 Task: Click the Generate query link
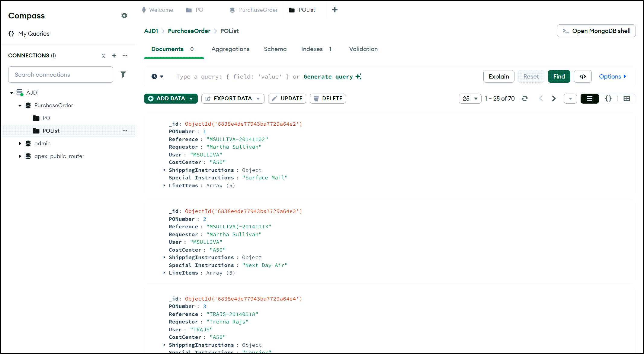tap(328, 77)
